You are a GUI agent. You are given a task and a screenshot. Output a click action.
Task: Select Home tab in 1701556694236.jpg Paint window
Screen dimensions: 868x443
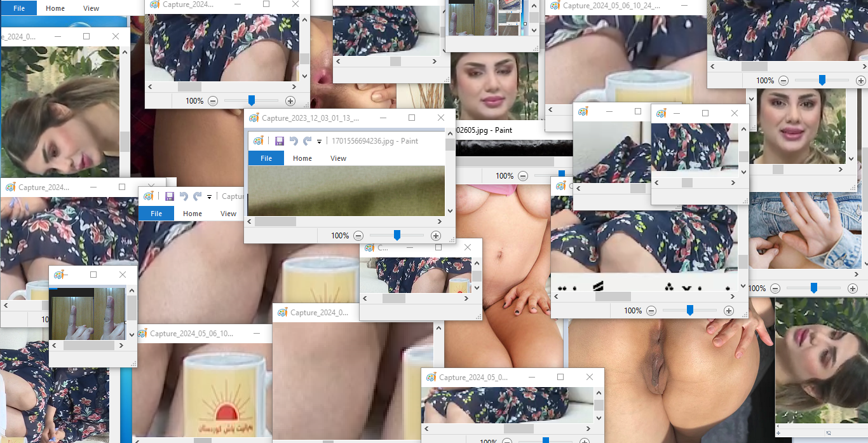coord(302,158)
